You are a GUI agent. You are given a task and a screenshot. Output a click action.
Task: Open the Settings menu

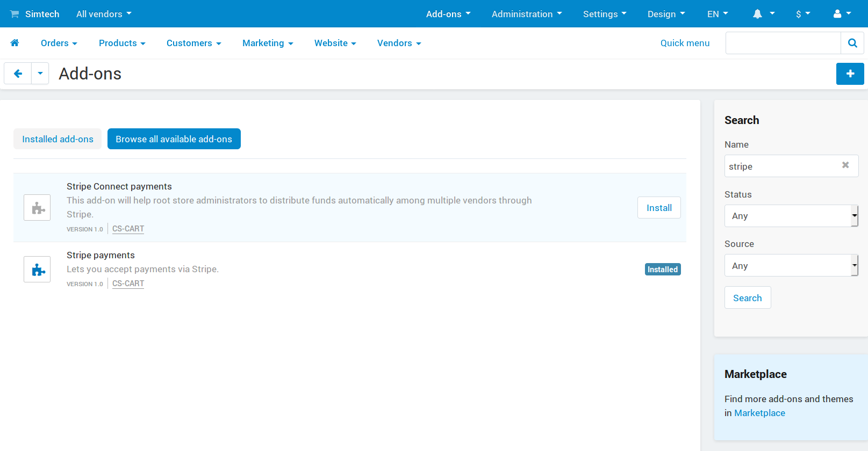coord(605,14)
